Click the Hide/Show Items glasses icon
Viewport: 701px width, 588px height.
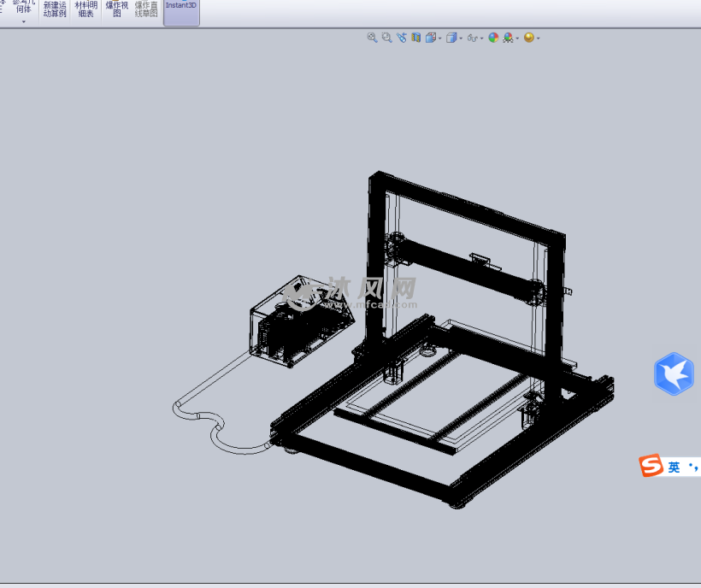(472, 38)
